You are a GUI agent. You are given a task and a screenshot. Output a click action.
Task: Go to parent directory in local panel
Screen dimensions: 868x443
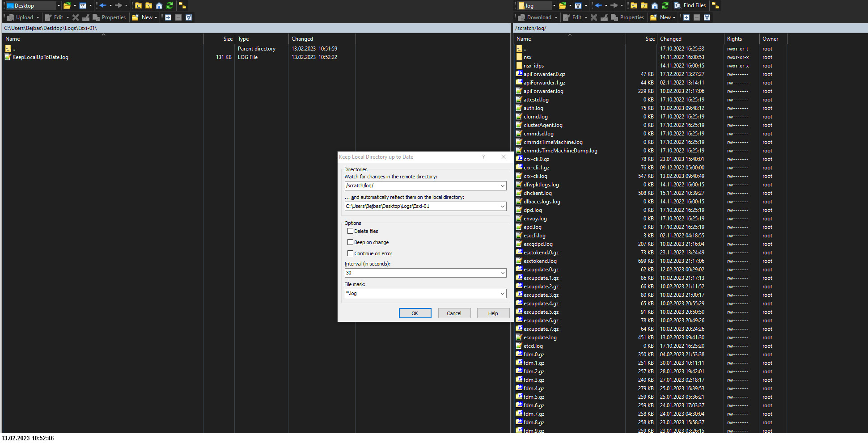click(x=139, y=5)
